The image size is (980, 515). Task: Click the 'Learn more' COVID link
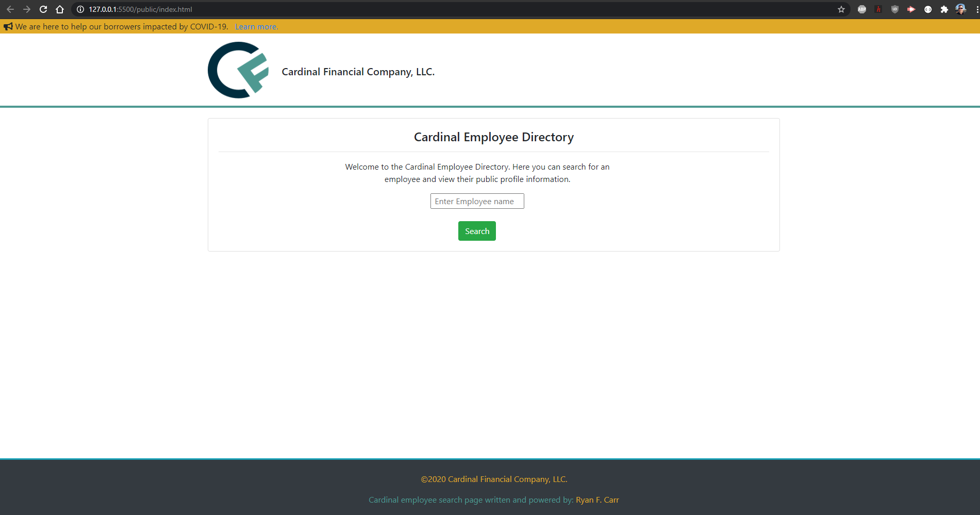coord(256,26)
